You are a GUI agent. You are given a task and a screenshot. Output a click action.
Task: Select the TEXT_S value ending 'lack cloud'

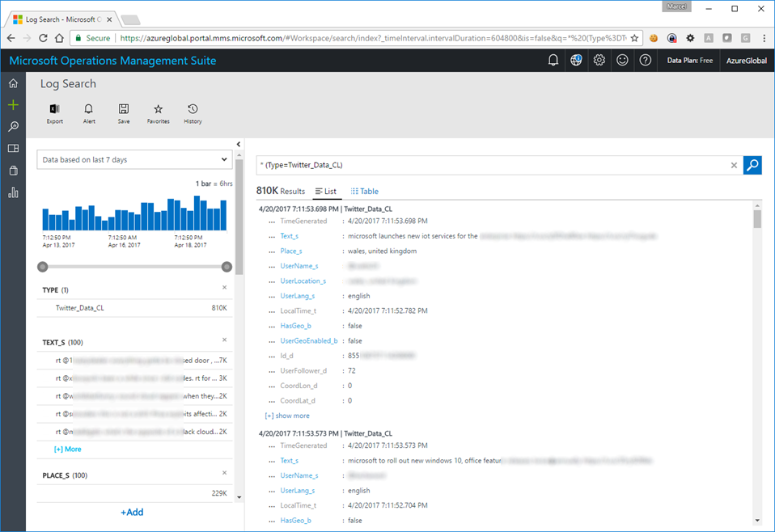[x=134, y=432]
